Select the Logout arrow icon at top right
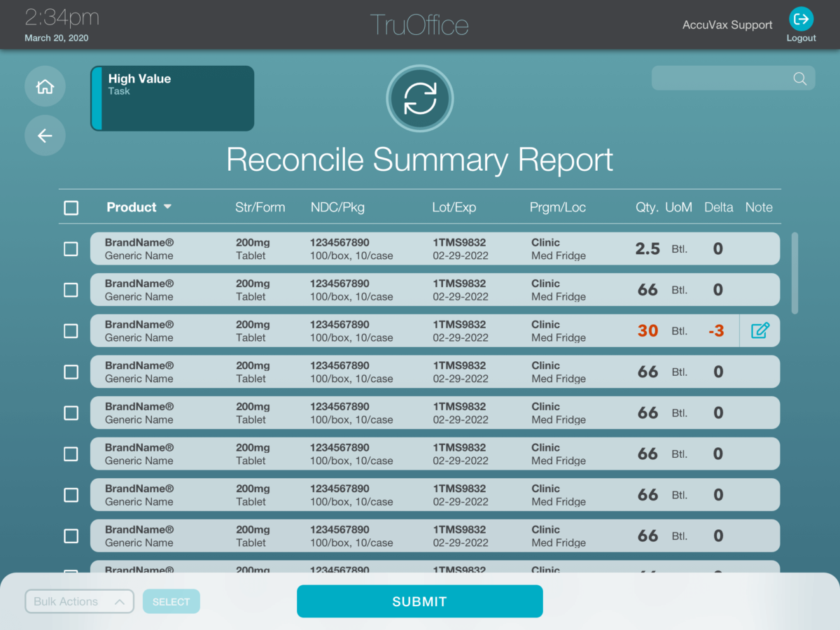The image size is (840, 630). pyautogui.click(x=801, y=19)
